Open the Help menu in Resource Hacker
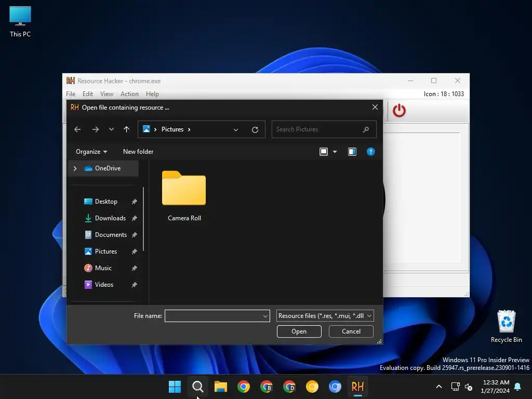This screenshot has height=399, width=532. 152,94
